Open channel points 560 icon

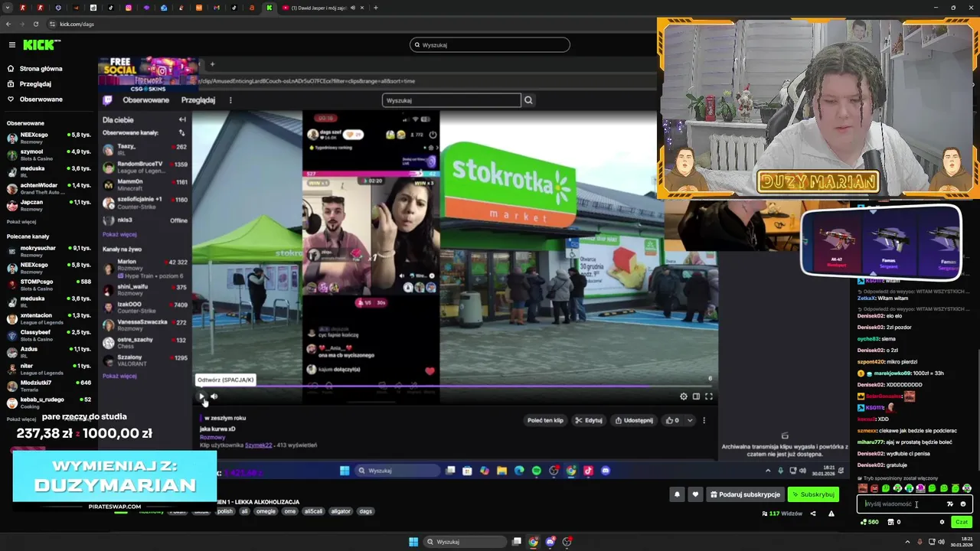coord(869,522)
